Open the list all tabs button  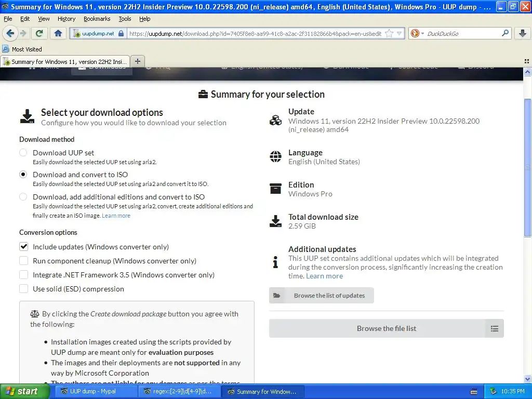click(x=527, y=61)
